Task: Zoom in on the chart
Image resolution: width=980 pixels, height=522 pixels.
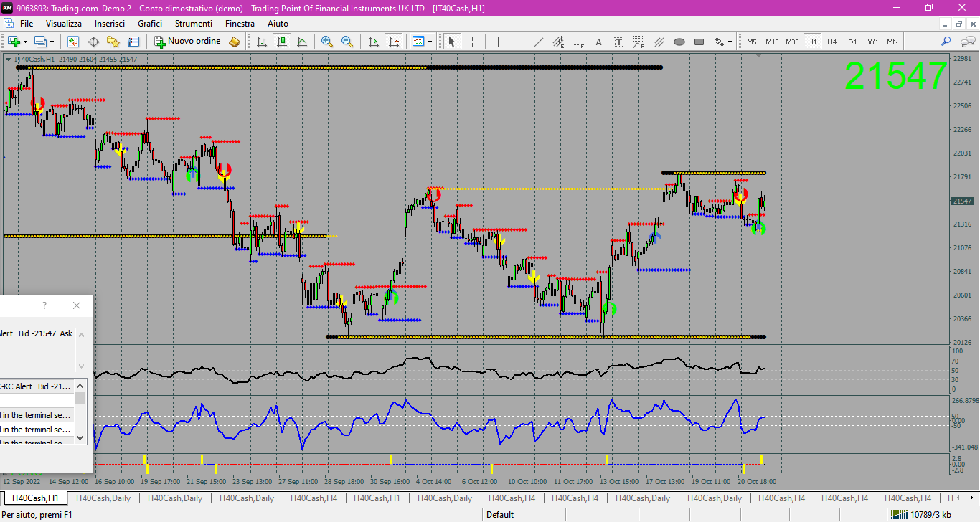Action: coord(327,42)
